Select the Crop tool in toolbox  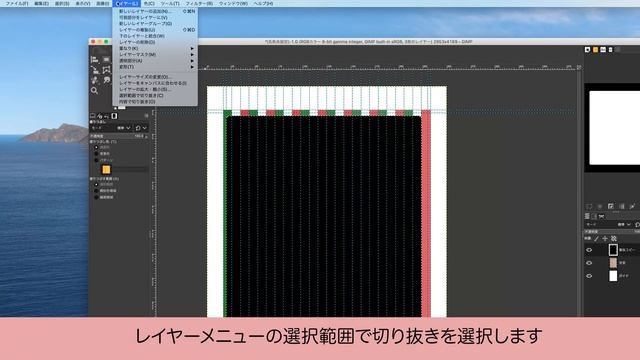tap(94, 70)
